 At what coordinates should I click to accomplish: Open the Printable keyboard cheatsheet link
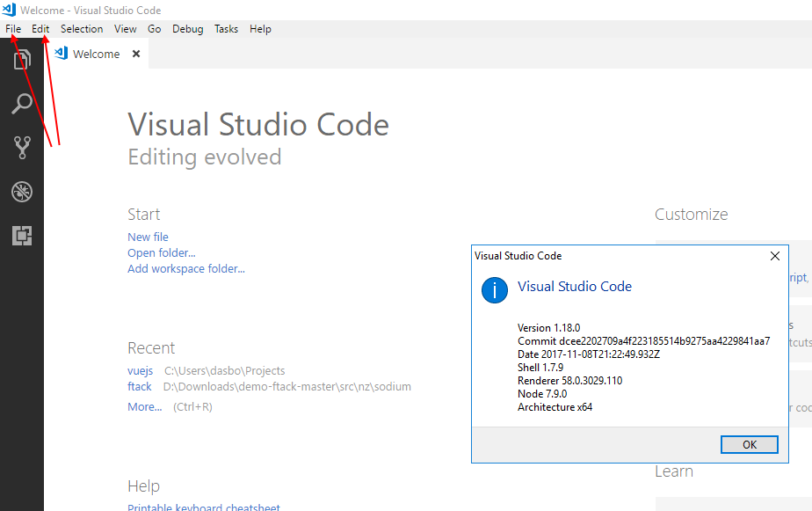pyautogui.click(x=203, y=507)
